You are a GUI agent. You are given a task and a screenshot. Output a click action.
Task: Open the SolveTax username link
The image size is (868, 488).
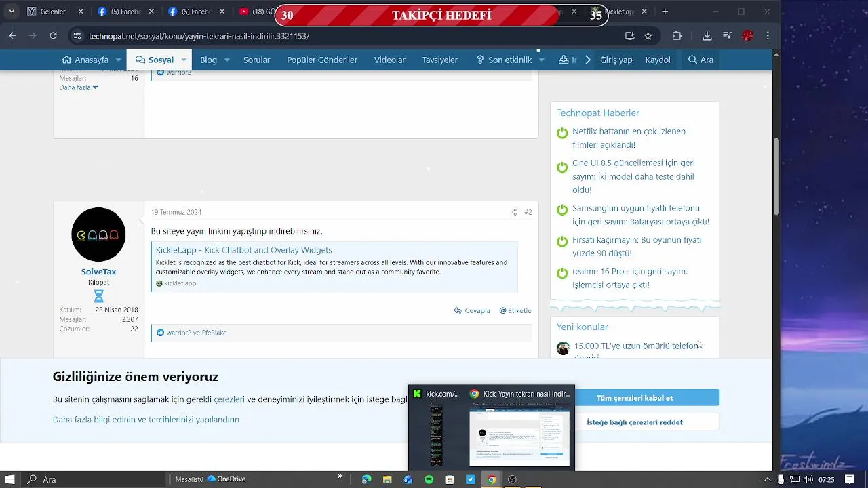point(98,272)
